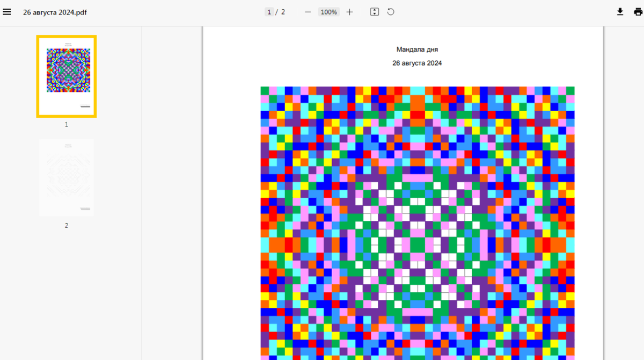This screenshot has height=360, width=644.
Task: Rotate the document counterclockwise
Action: [x=391, y=12]
